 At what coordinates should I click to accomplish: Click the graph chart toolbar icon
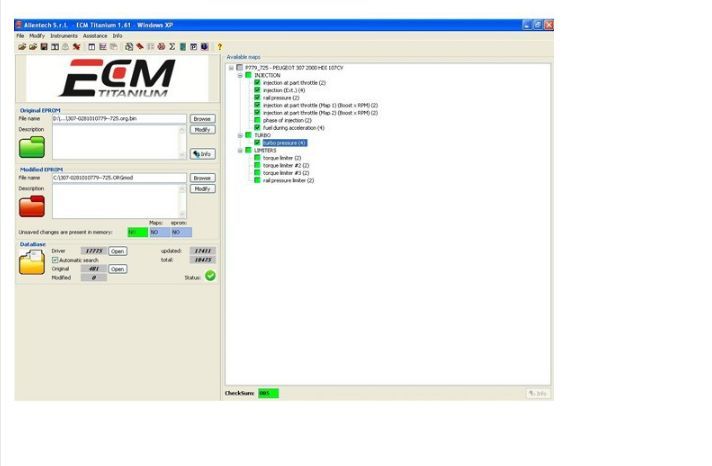(103, 47)
